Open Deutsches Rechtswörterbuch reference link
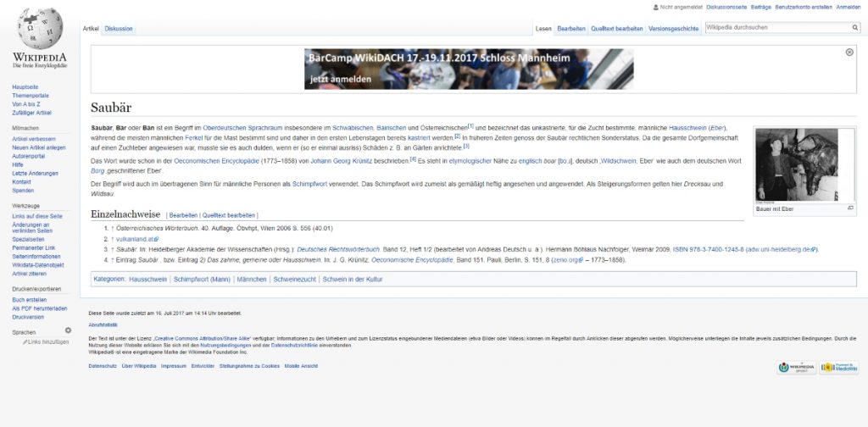This screenshot has height=427, width=868. tap(338, 249)
